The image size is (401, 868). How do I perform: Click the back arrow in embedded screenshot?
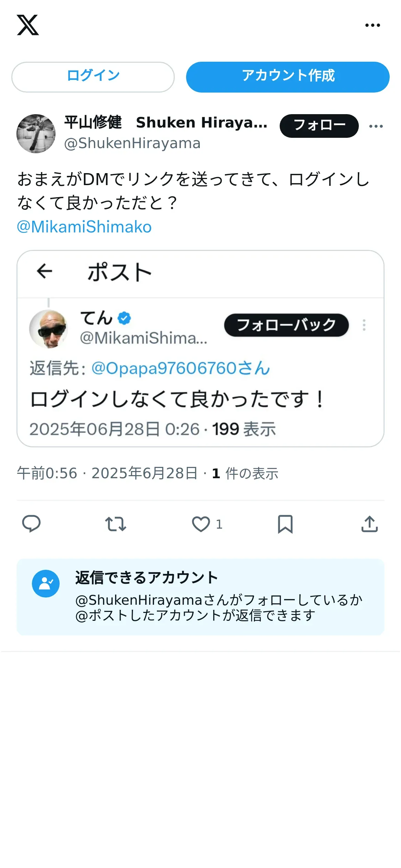coord(45,272)
